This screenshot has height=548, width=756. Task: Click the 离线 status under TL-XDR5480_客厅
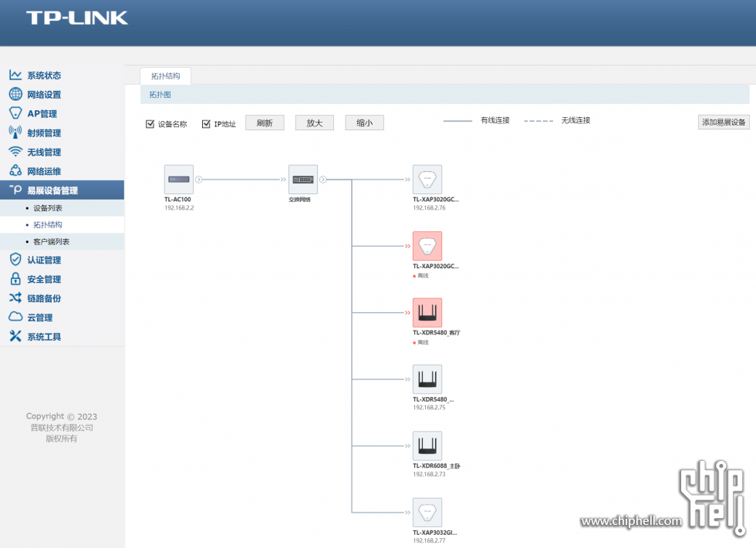[423, 342]
